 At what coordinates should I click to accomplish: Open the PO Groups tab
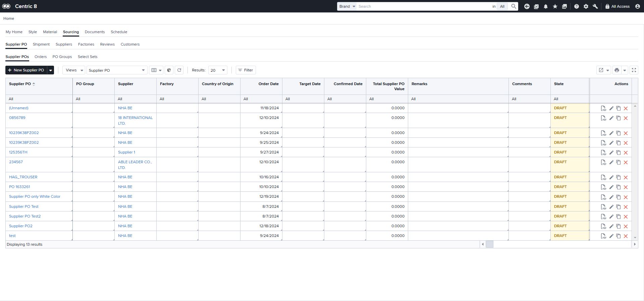tap(62, 57)
